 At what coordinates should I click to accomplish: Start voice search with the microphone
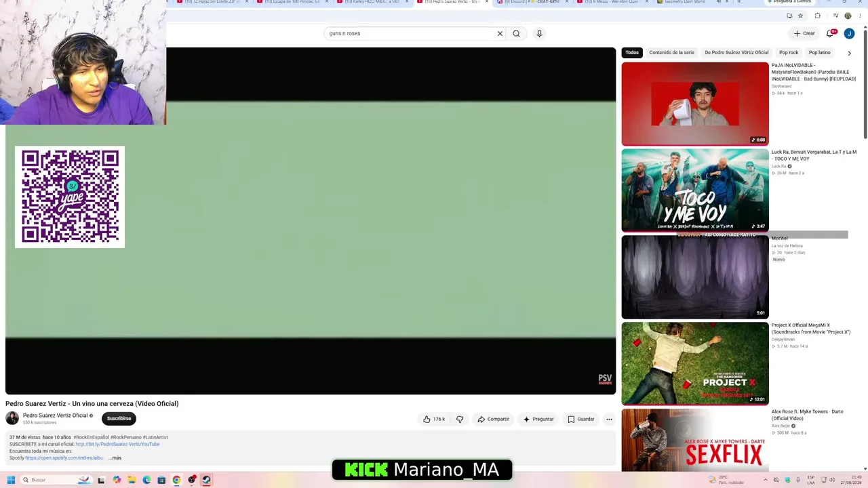coord(539,33)
